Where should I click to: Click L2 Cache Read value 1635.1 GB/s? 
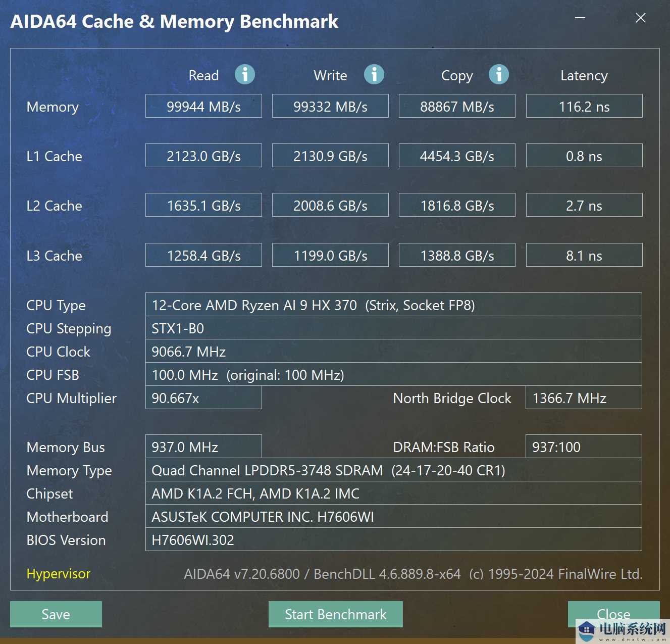pos(203,205)
